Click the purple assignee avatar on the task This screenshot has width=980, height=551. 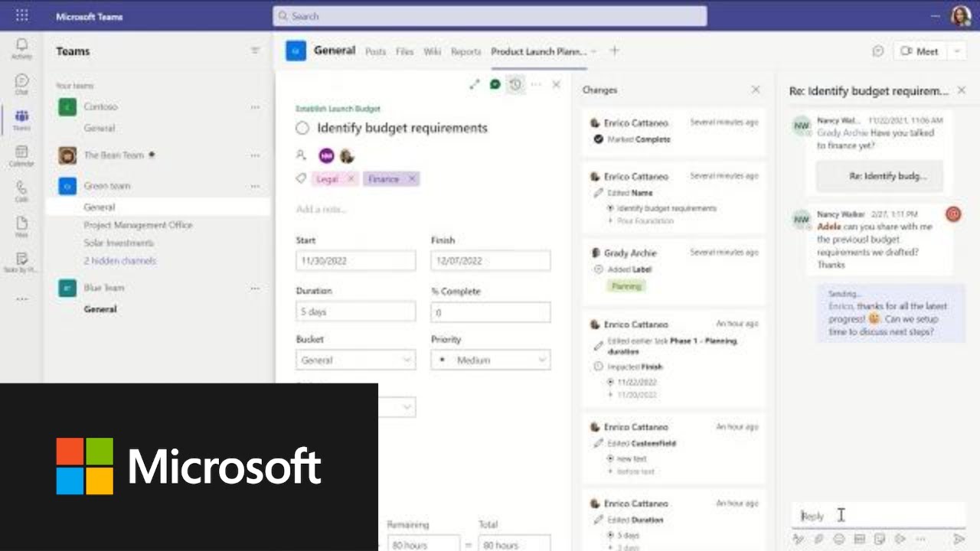point(327,155)
